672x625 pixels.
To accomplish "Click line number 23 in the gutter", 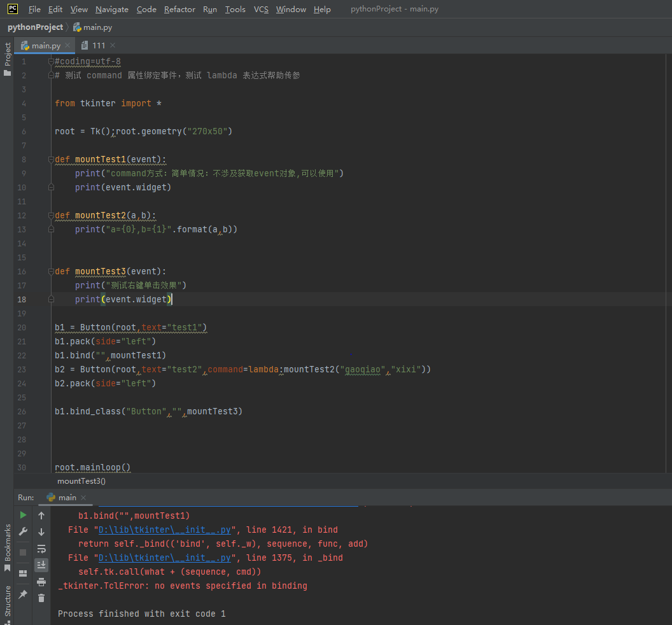I will [22, 370].
